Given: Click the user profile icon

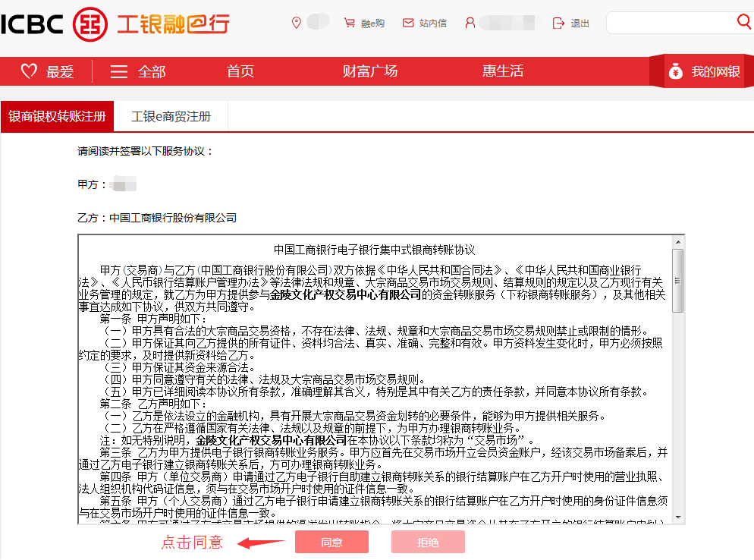Looking at the screenshot, I should click(x=470, y=23).
